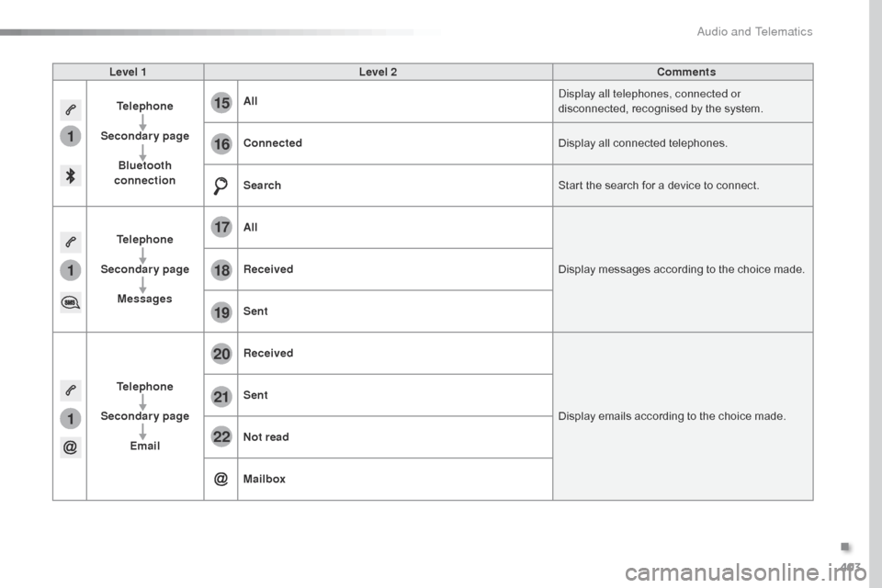
Task: Click the Mailbox text entry
Action: pyautogui.click(x=265, y=479)
